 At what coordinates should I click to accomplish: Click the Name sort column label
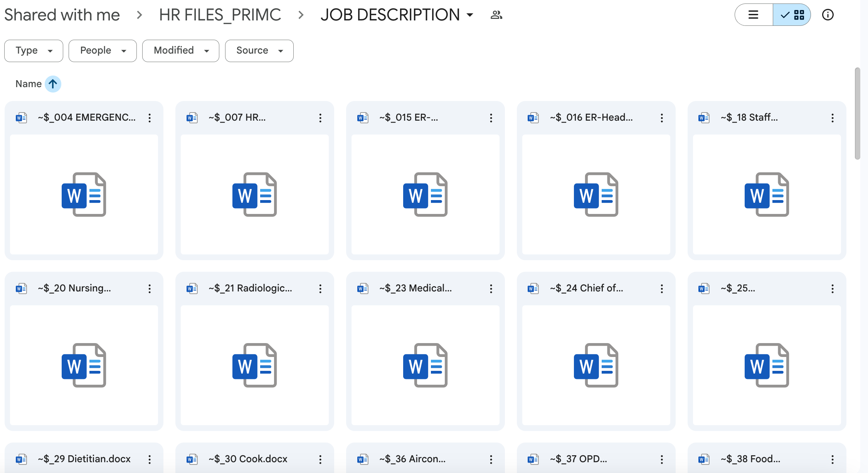pos(29,84)
